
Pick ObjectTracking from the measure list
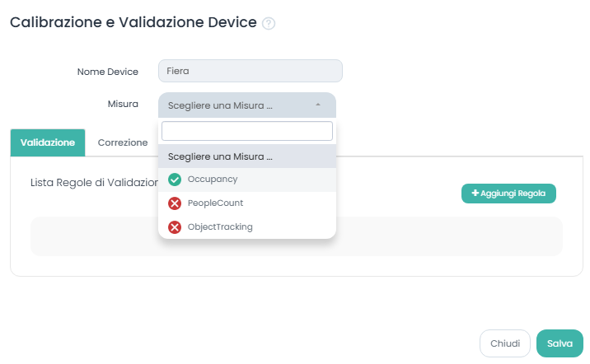220,227
